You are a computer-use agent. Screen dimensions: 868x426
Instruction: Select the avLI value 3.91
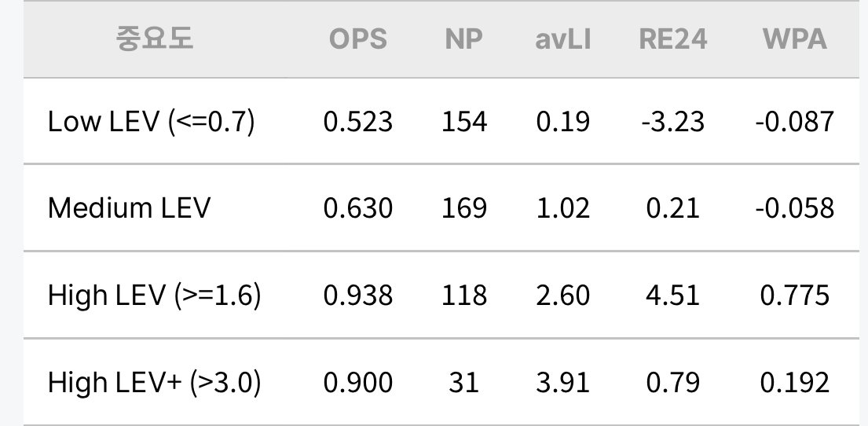563,383
